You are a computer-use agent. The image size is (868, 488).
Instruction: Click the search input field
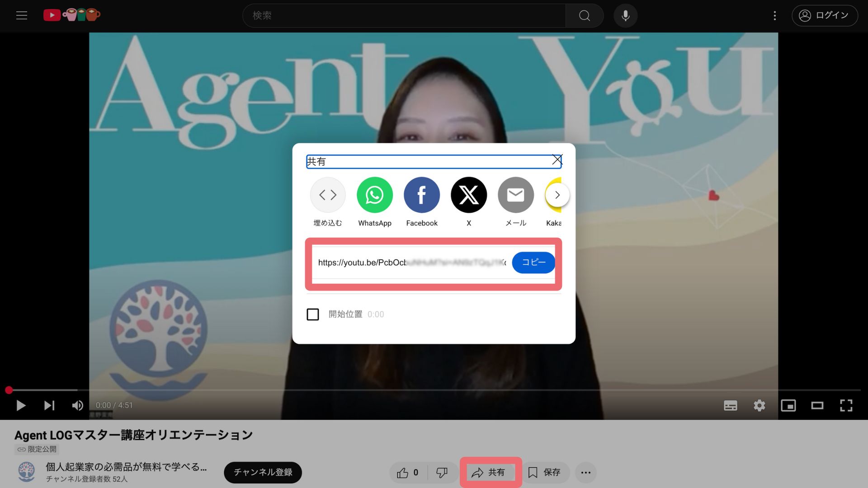coord(404,15)
